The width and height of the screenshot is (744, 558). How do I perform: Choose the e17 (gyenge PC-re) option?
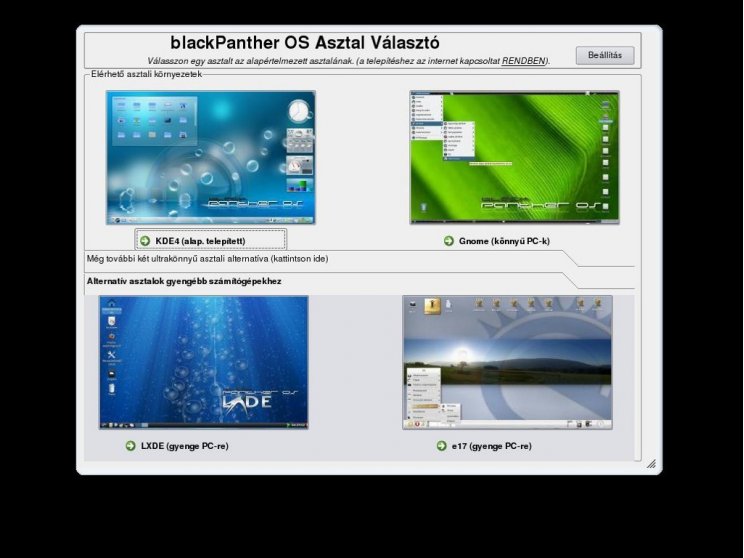[484, 446]
